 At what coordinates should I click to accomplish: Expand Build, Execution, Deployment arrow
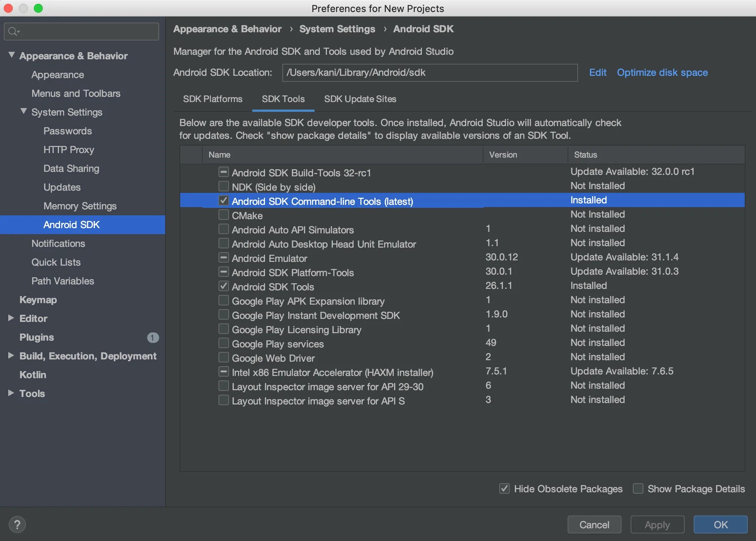click(11, 356)
